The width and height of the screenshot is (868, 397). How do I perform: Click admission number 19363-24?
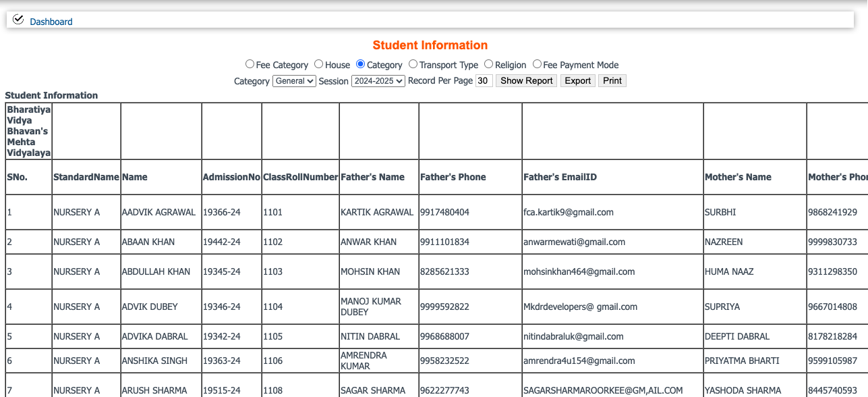tap(222, 361)
